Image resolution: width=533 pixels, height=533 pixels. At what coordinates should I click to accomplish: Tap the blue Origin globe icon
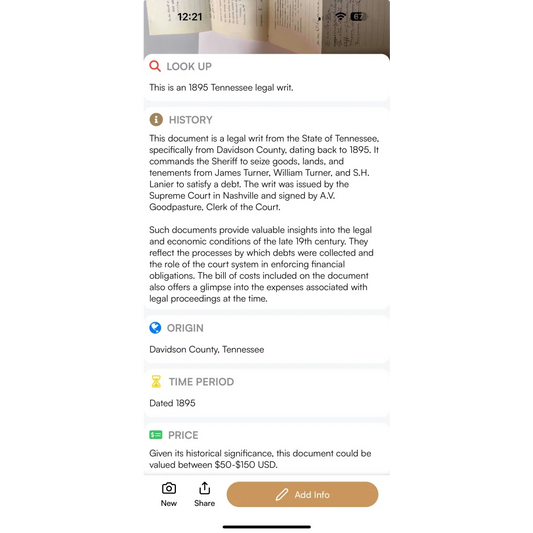(155, 328)
